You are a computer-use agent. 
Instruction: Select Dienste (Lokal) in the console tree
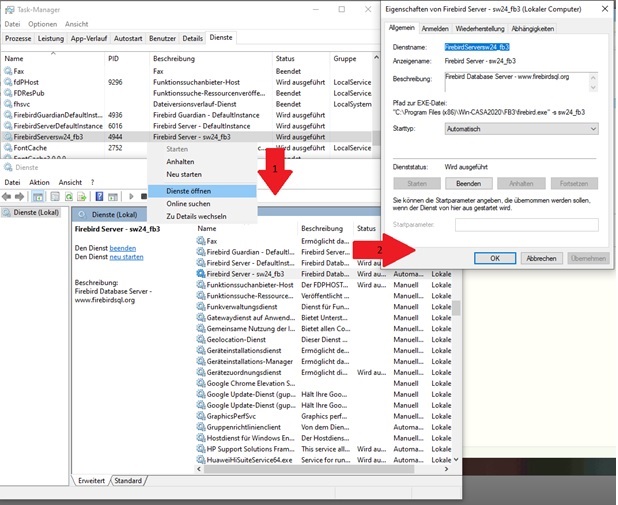pyautogui.click(x=36, y=212)
